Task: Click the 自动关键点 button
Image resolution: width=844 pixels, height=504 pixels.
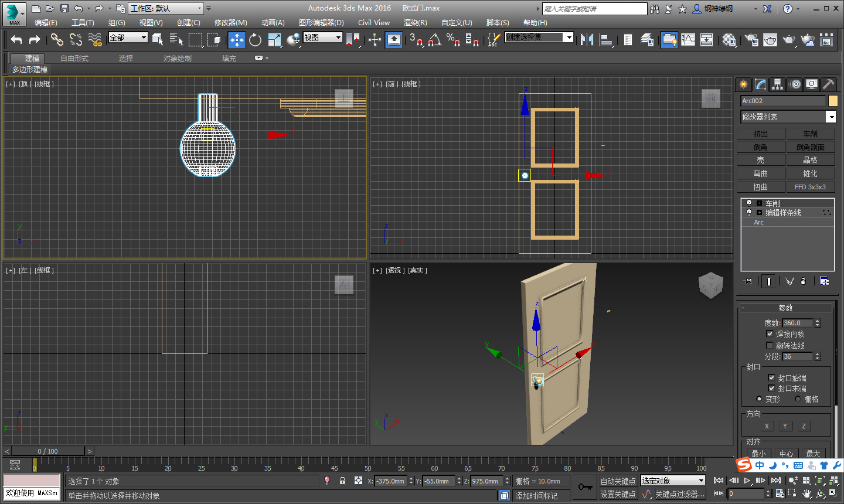Action: coord(618,481)
